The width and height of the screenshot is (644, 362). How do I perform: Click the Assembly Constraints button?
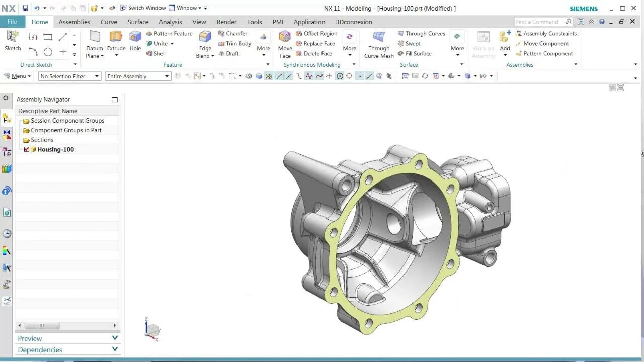click(x=546, y=34)
